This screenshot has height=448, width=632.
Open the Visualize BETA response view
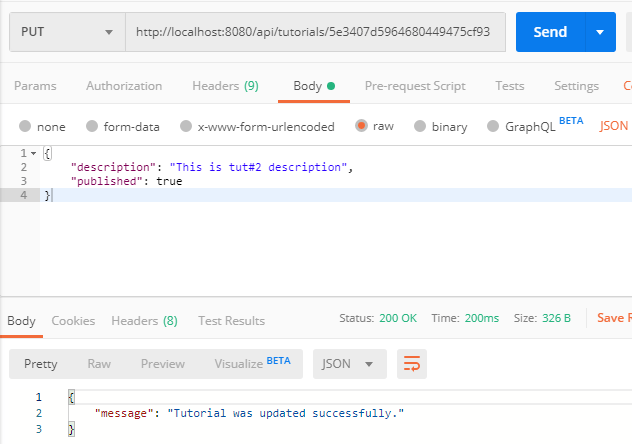coord(252,363)
